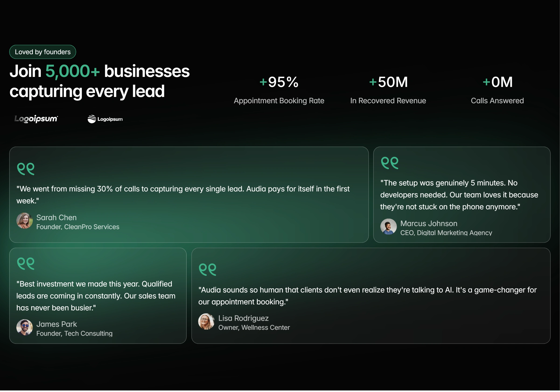The width and height of the screenshot is (560, 392).
Task: Click the "Loved by founders" badge
Action: pos(43,52)
